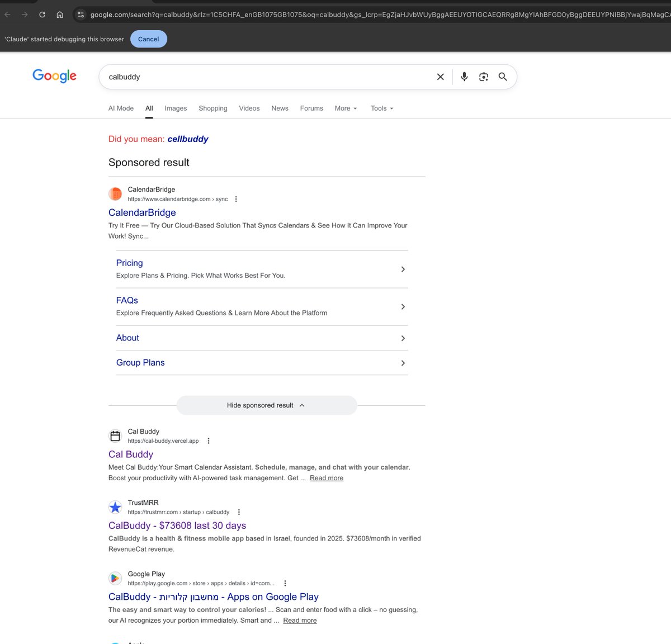
Task: Open Group Plans sitelink
Action: tap(140, 363)
